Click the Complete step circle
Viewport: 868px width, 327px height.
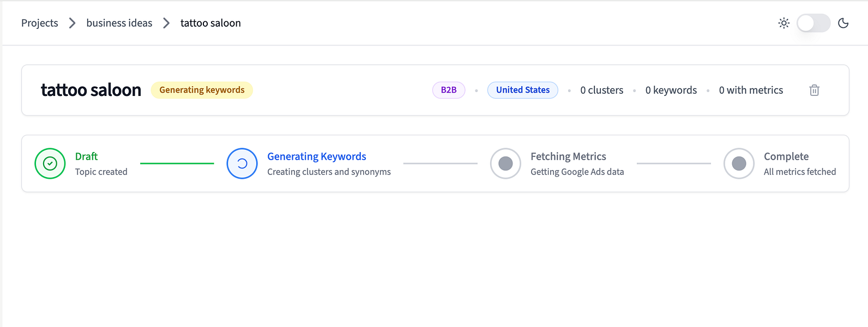(x=739, y=163)
